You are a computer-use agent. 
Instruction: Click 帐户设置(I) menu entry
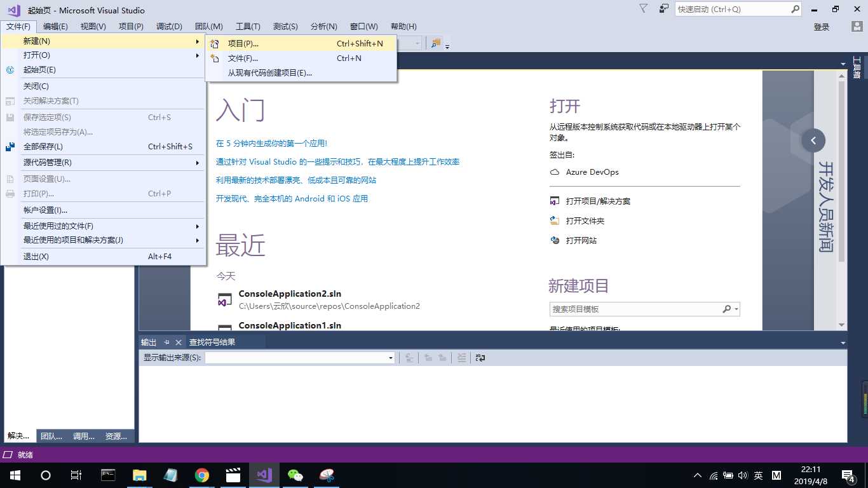tap(103, 210)
